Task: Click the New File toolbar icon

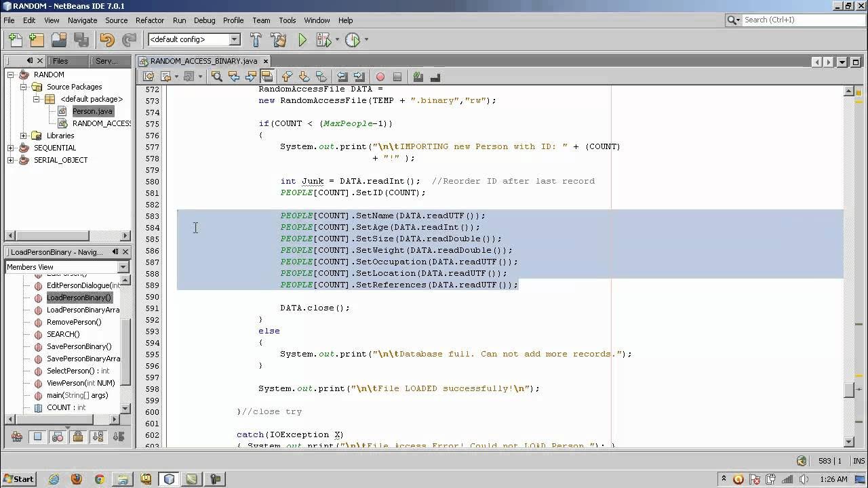Action: coord(15,40)
